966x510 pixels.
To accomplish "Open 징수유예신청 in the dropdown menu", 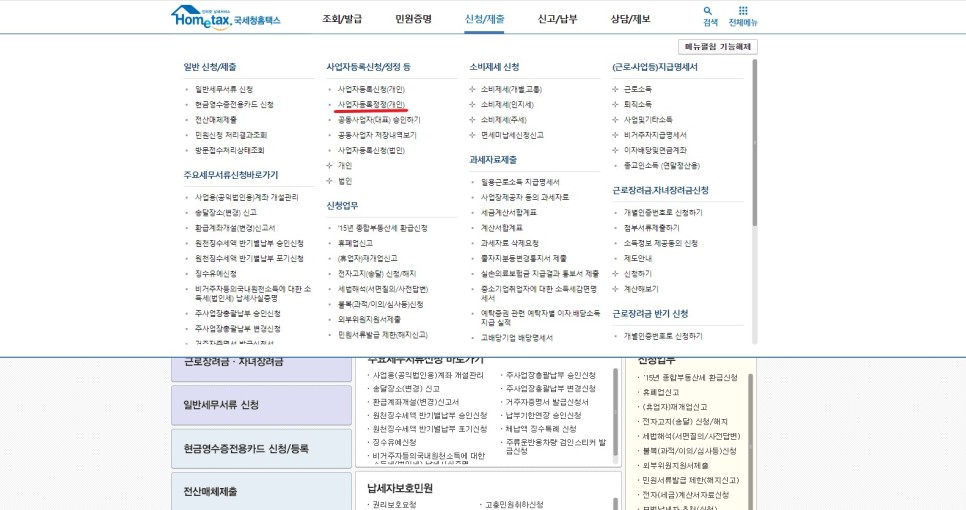I will pos(216,273).
